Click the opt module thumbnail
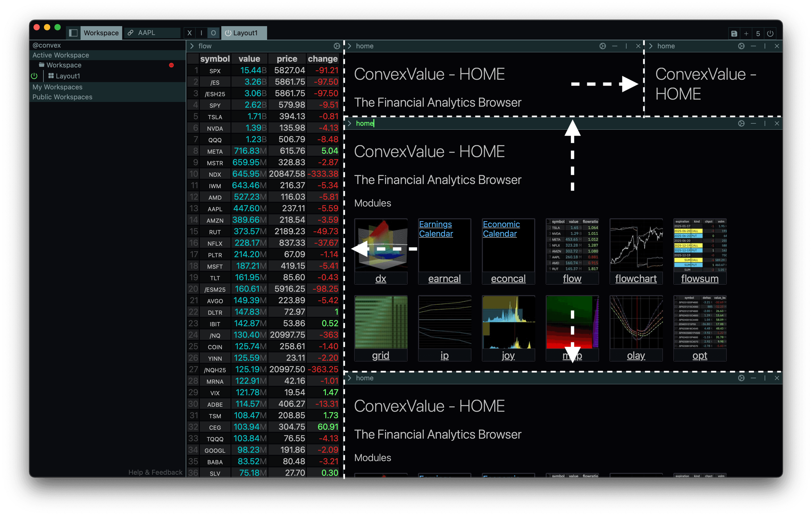 (700, 322)
